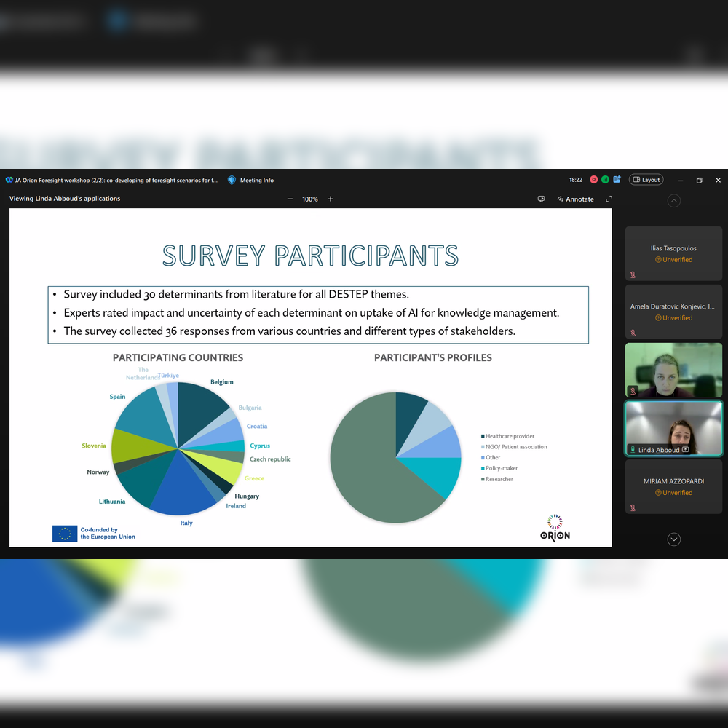This screenshot has height=728, width=728.
Task: Open the Layout options dropdown
Action: point(646,180)
